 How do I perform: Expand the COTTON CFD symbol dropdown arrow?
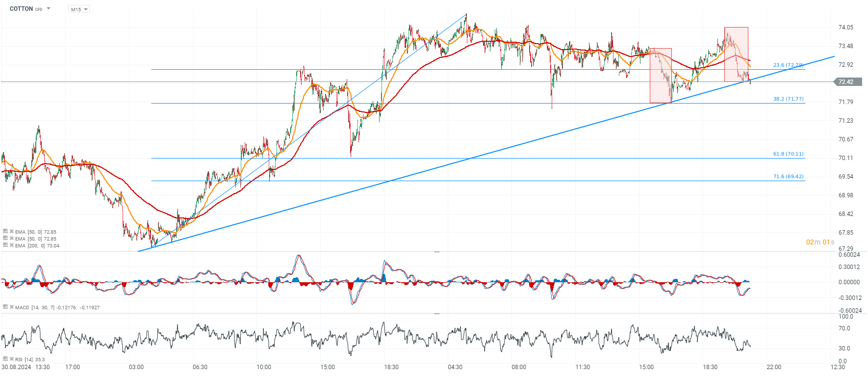[x=49, y=9]
